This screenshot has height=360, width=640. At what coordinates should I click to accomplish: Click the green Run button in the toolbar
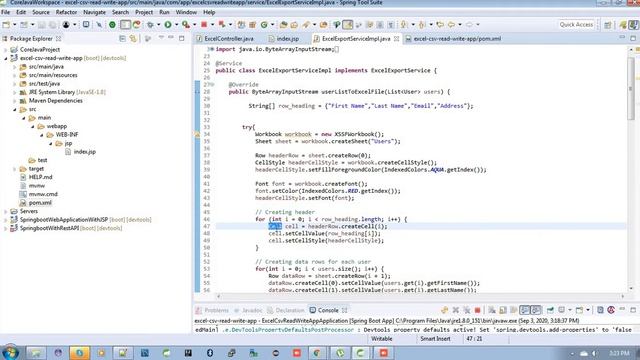[x=168, y=24]
